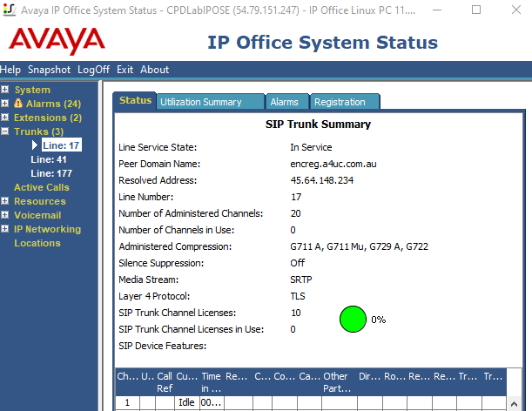Screen dimensions: 532x411
Task: Click resolved address 45.64.148.234
Action: click(x=321, y=180)
